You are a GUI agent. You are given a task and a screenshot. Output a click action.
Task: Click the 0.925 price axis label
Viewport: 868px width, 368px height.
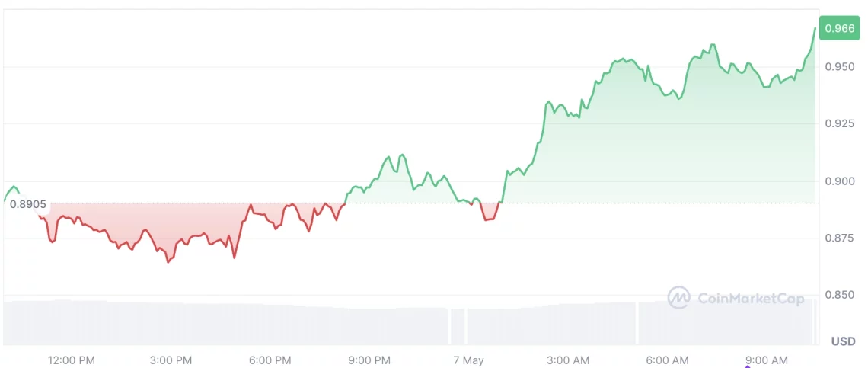[840, 123]
